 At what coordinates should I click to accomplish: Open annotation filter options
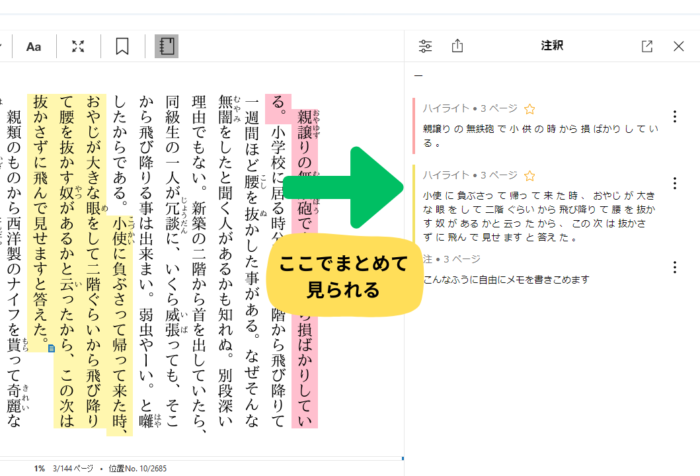pos(425,46)
